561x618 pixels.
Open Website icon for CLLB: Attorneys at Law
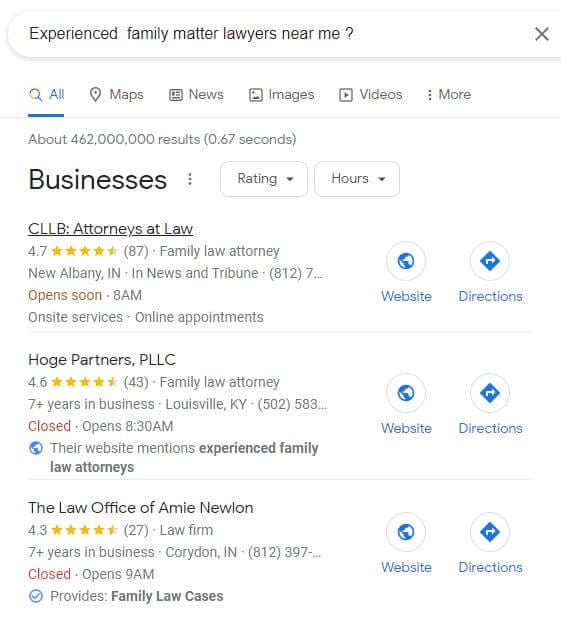click(x=406, y=261)
